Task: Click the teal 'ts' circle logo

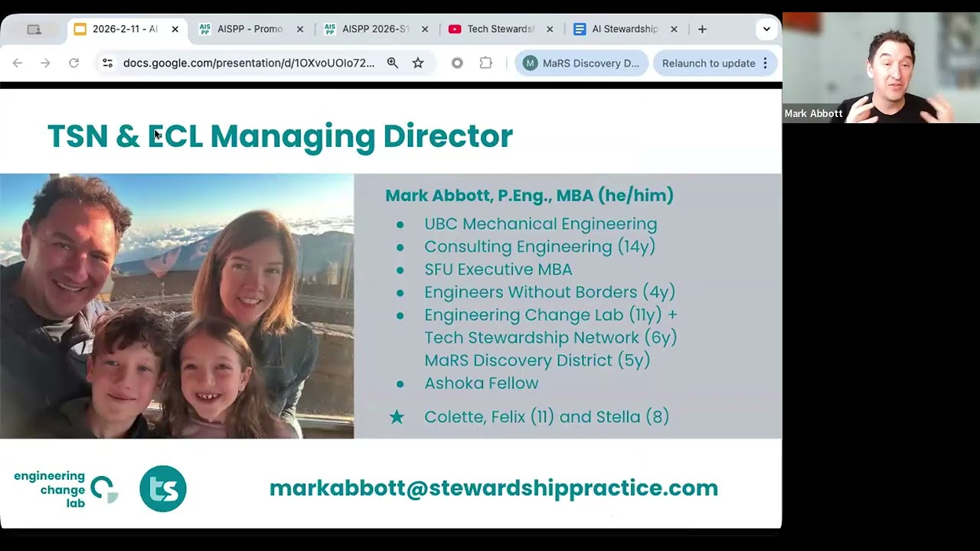Action: coord(163,489)
